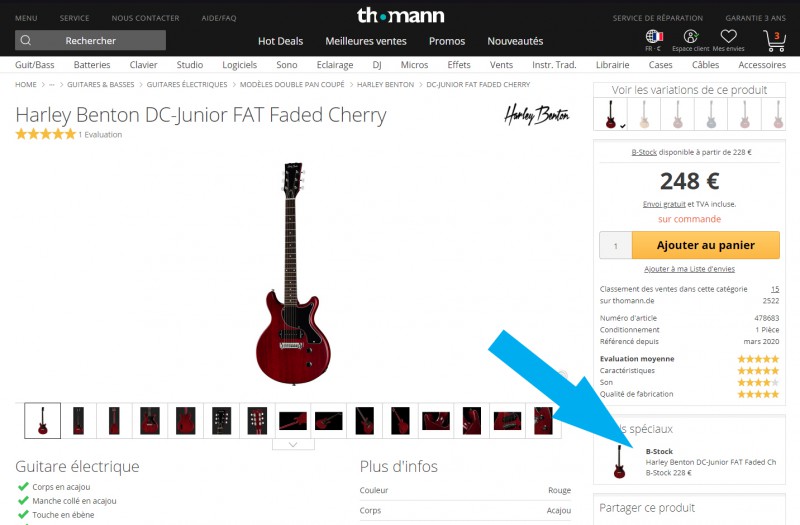
Task: Open the shopping cart icon
Action: (774, 41)
